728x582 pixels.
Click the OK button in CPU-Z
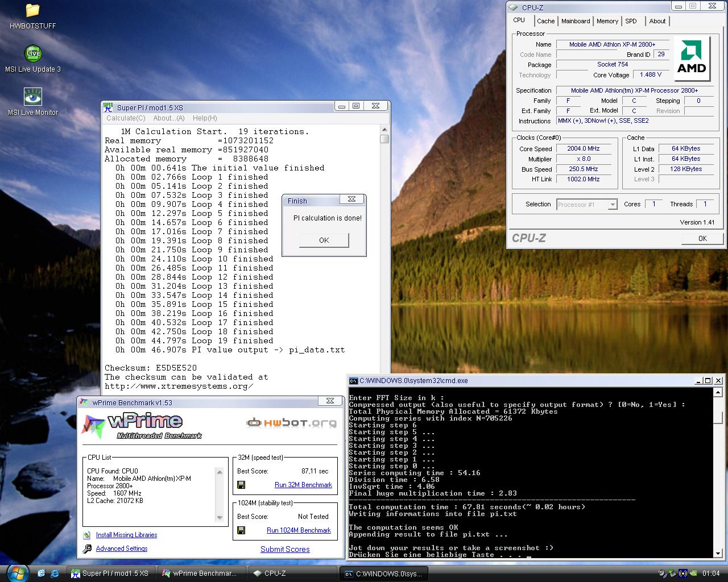click(x=702, y=238)
